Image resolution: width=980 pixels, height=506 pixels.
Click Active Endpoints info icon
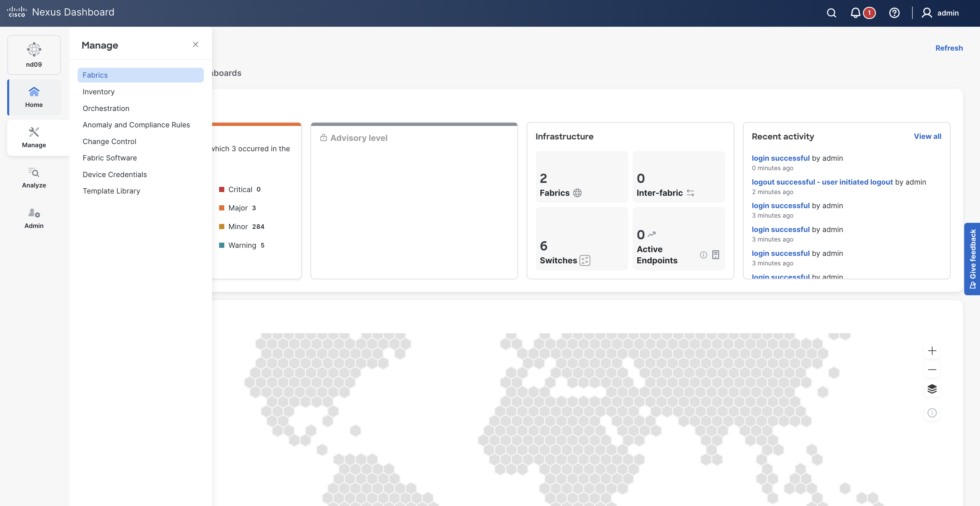[703, 255]
